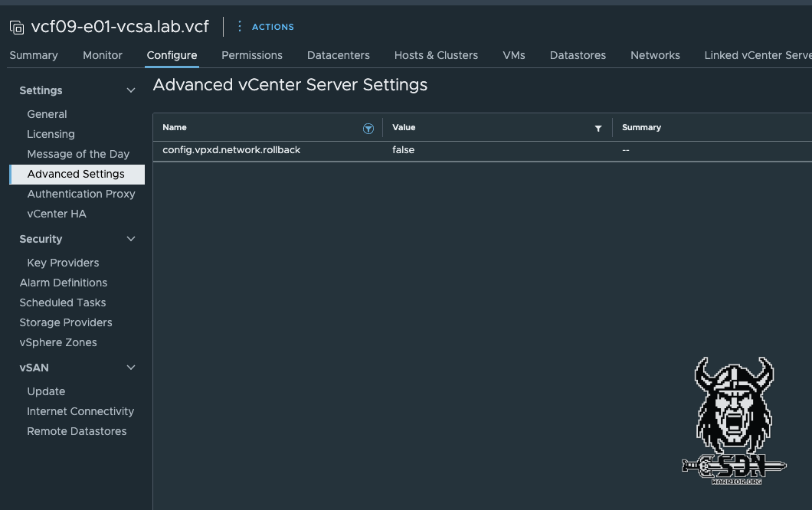Open the Networks tab

(655, 55)
